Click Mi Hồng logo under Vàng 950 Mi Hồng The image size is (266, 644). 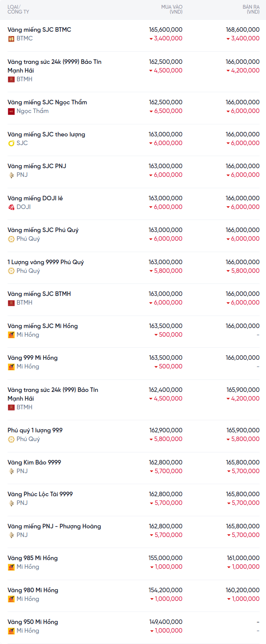pos(11,631)
